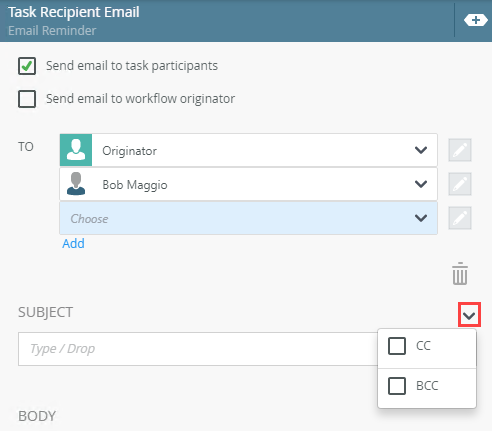Viewport: 492px width, 431px height.
Task: Click the teal Originator user icon
Action: [76, 150]
